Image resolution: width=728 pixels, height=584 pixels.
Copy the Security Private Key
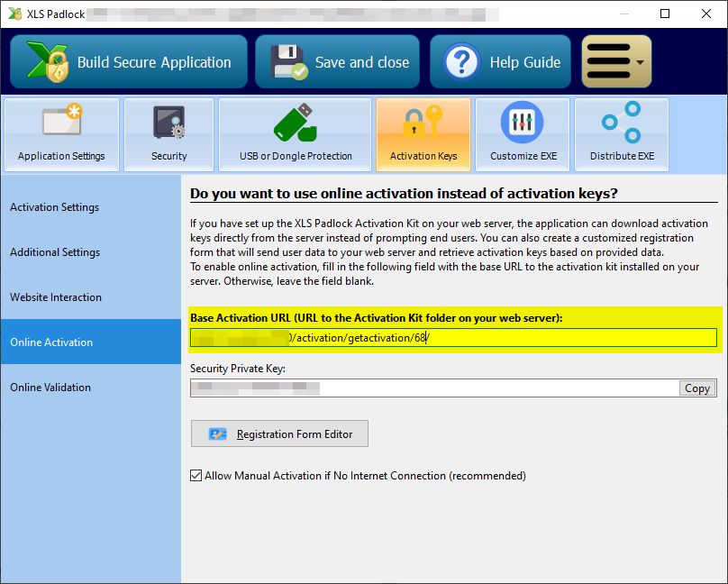click(697, 388)
